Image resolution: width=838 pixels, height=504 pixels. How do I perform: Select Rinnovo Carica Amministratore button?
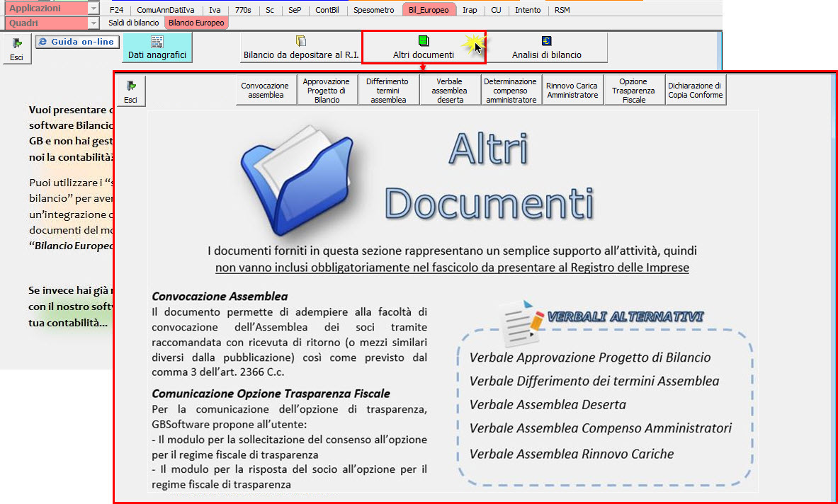pos(572,91)
